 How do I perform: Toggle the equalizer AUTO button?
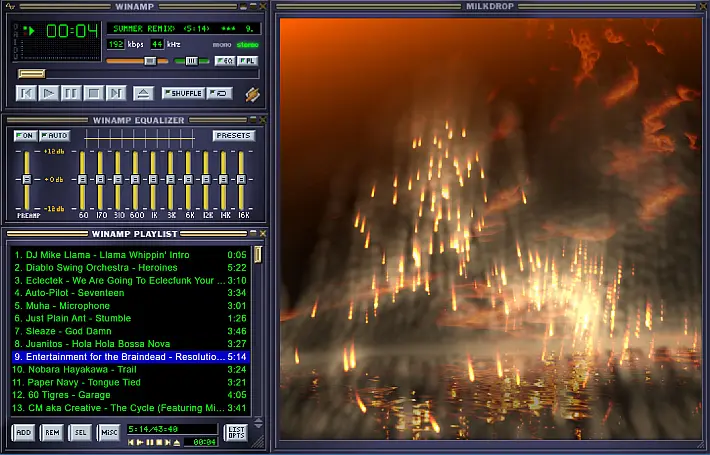[54, 135]
